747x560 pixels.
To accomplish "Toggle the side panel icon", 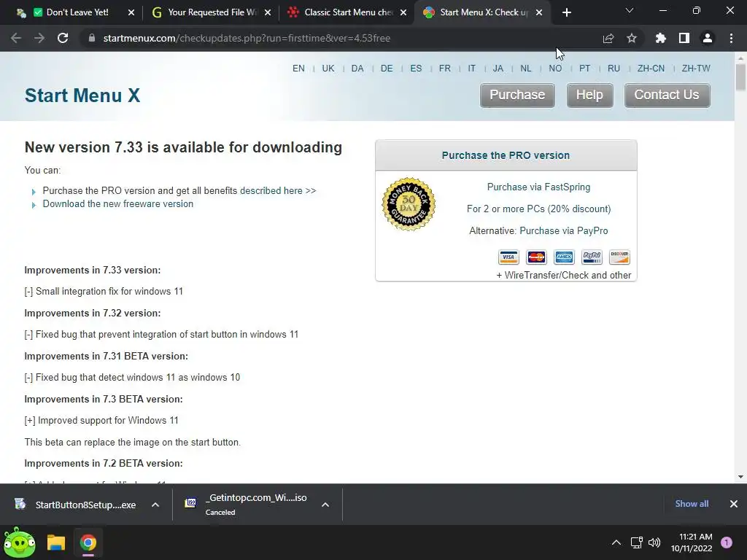I will coord(684,38).
